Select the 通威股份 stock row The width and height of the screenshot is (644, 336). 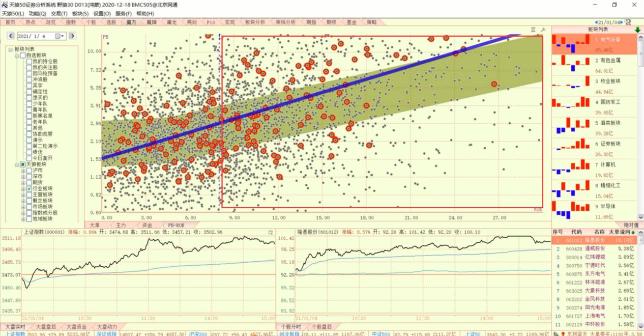[594, 248]
